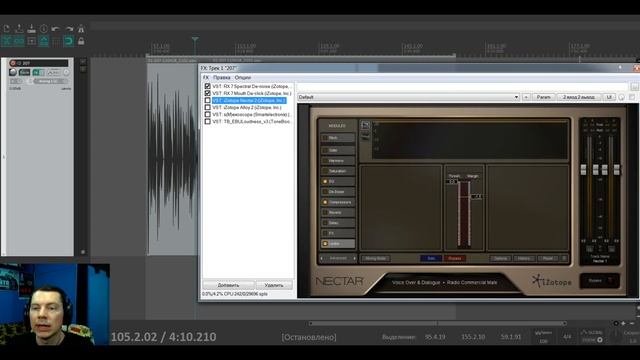Toggle Nectar EQ module power

[x=325, y=182]
